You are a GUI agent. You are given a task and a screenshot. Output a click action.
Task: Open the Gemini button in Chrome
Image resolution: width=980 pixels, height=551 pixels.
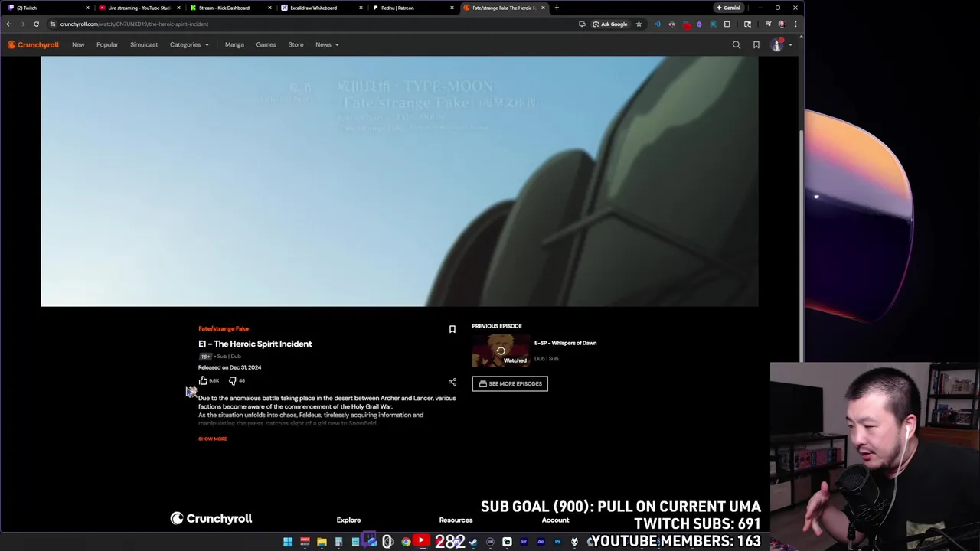tap(728, 8)
